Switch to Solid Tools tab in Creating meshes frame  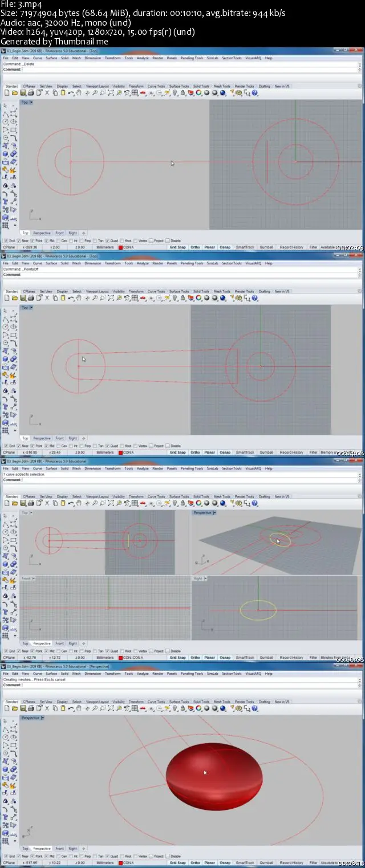click(201, 702)
